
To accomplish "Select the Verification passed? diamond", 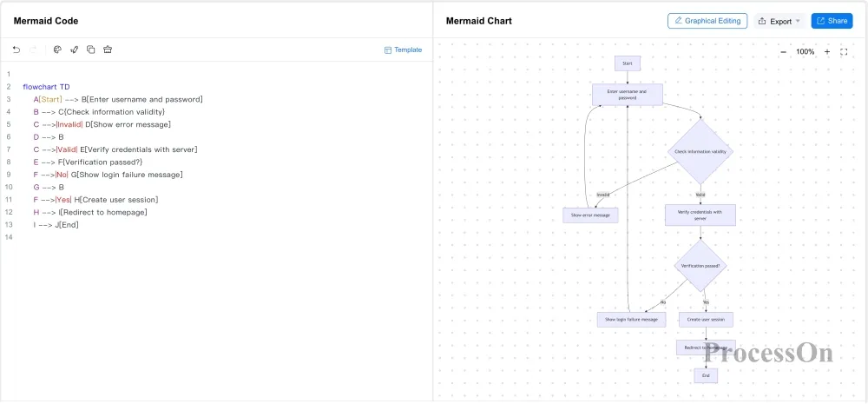I will [700, 266].
